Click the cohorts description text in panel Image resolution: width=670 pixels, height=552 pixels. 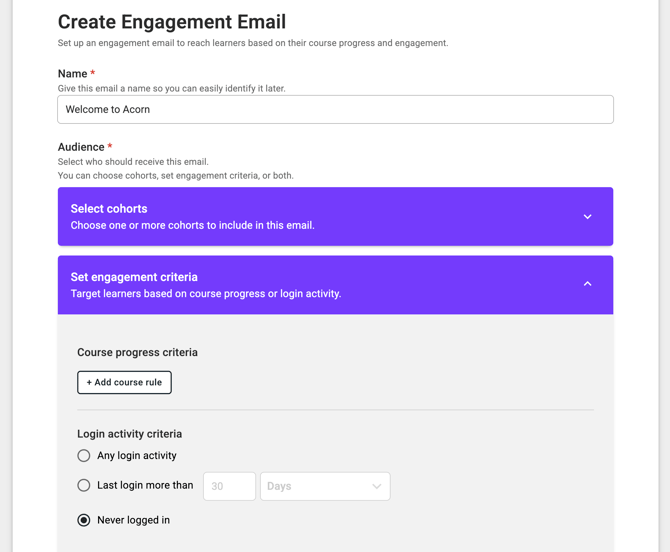[x=192, y=226]
